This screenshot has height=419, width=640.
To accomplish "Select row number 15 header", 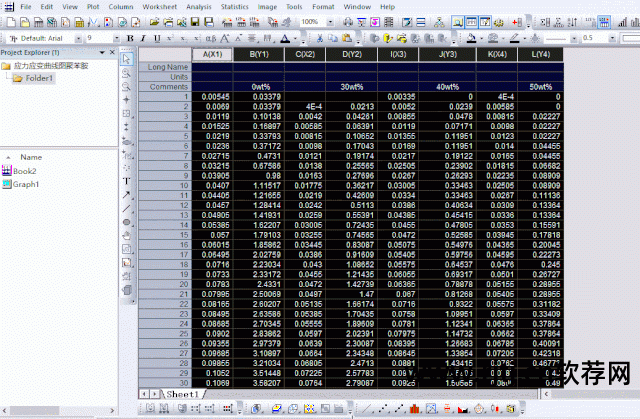I will point(165,235).
